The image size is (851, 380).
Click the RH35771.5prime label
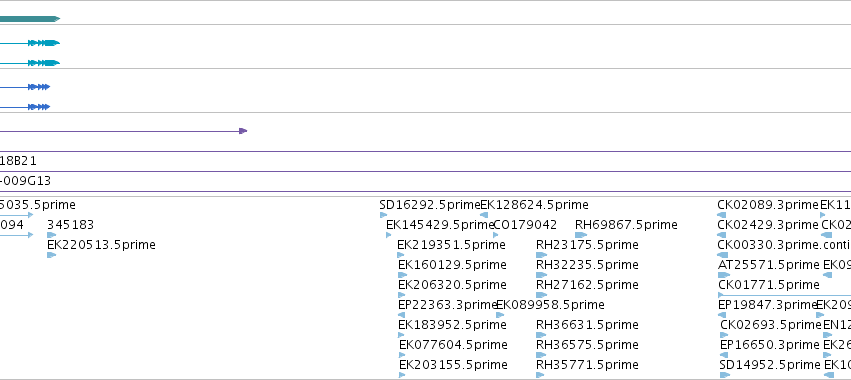[x=587, y=365]
